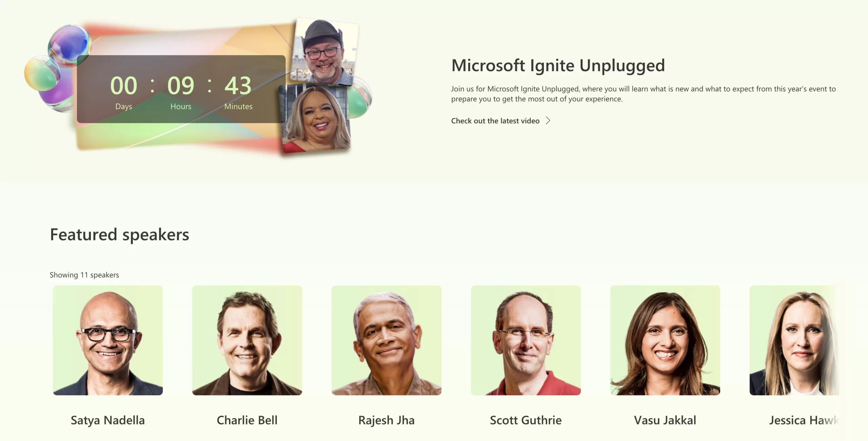Open Scott Guthrie's speaker photo
The width and height of the screenshot is (868, 441).
click(x=526, y=340)
